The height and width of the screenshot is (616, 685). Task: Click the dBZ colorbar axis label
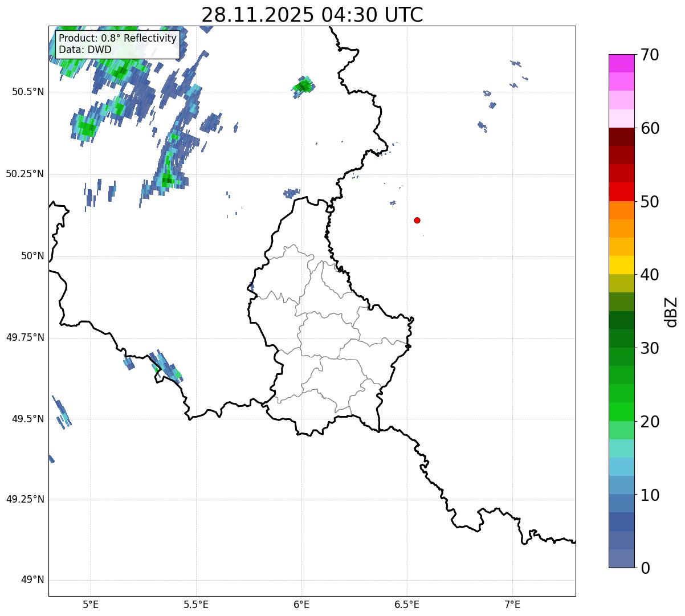coord(671,311)
